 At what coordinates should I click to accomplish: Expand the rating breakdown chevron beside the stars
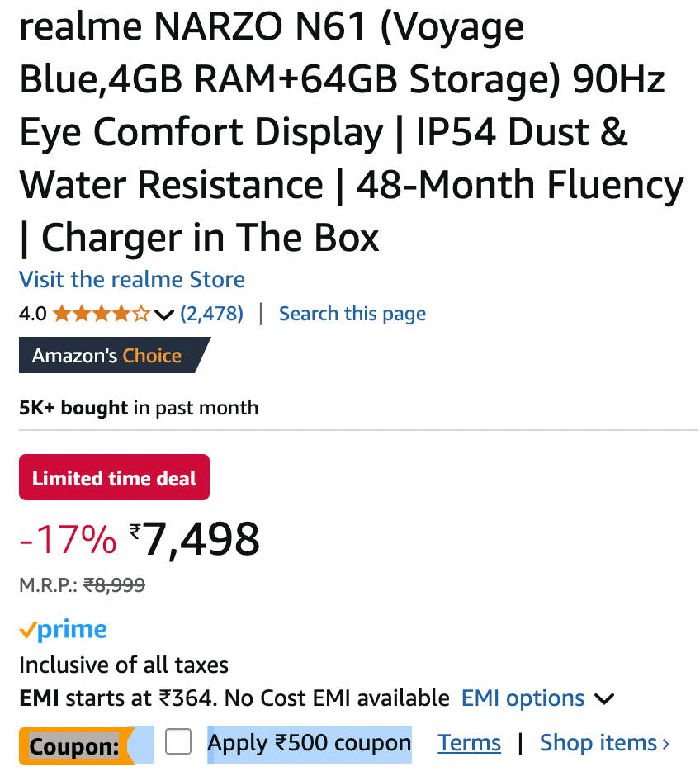[x=164, y=315]
